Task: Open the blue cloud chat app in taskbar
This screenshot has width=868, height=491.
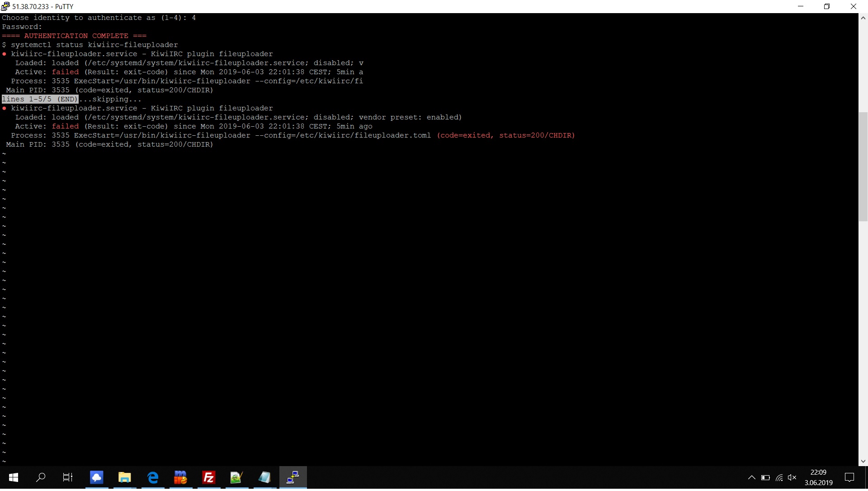Action: tap(97, 477)
